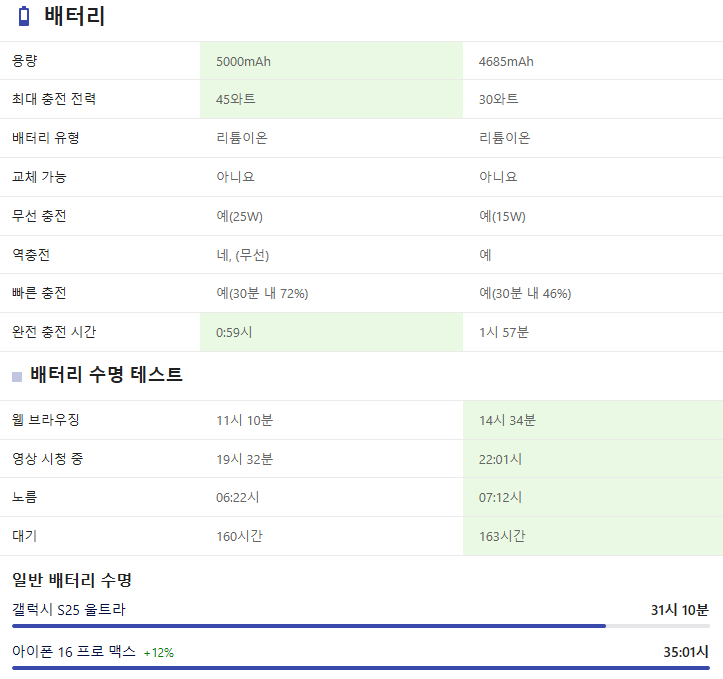The image size is (723, 679).
Task: Click the 갤럭시 S25 울트라 label
Action: pos(69,610)
